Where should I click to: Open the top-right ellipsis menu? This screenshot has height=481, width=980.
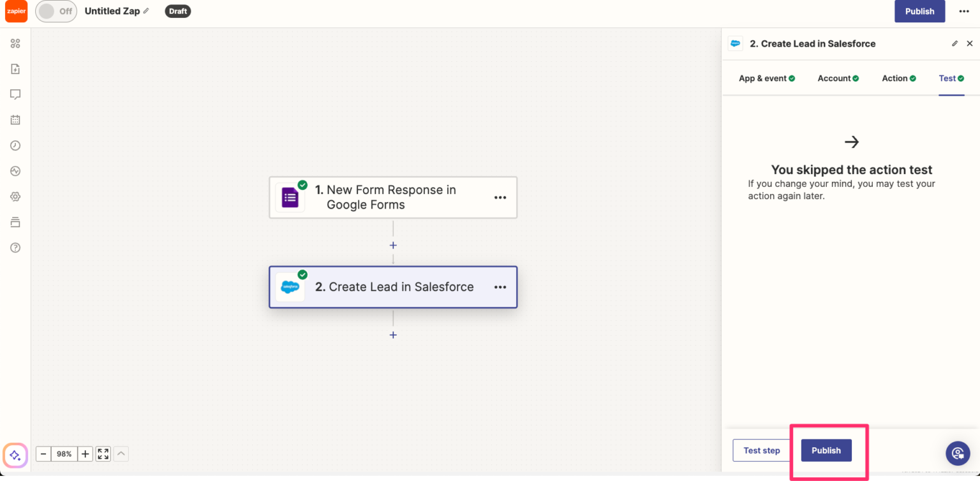(x=963, y=11)
